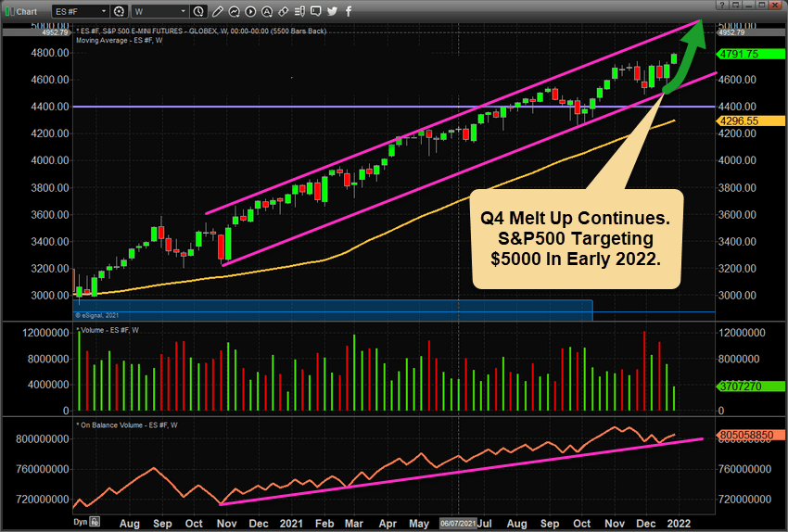
Task: Expand the ES #F symbol dropdown arrow
Action: (x=104, y=11)
